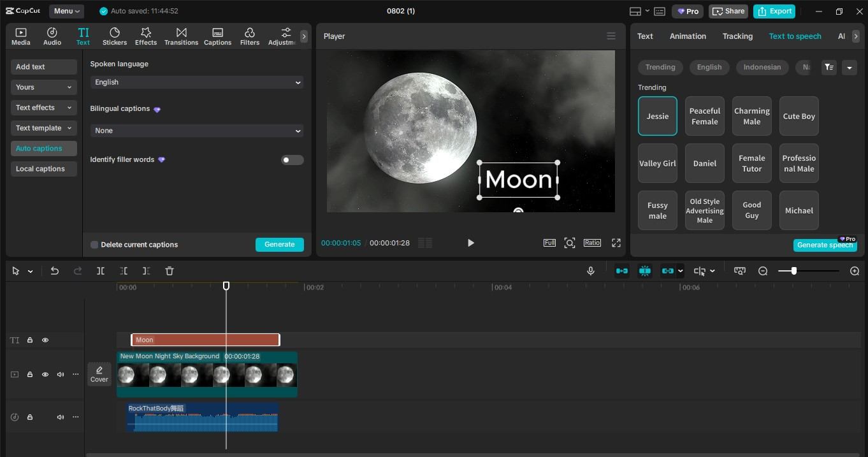Screen dimensions: 868x457
Task: Click the microphone record voiceover icon
Action: [591, 271]
